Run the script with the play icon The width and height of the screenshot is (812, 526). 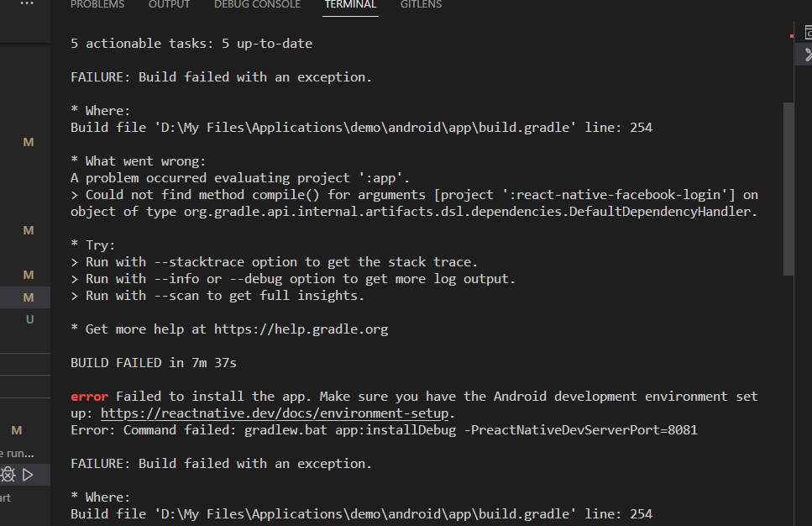tap(29, 475)
